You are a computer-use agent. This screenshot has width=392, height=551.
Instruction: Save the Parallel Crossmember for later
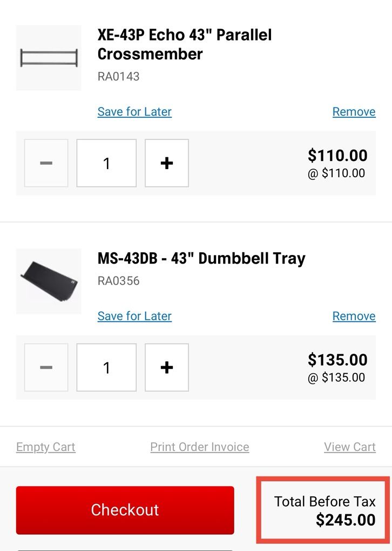(x=134, y=112)
